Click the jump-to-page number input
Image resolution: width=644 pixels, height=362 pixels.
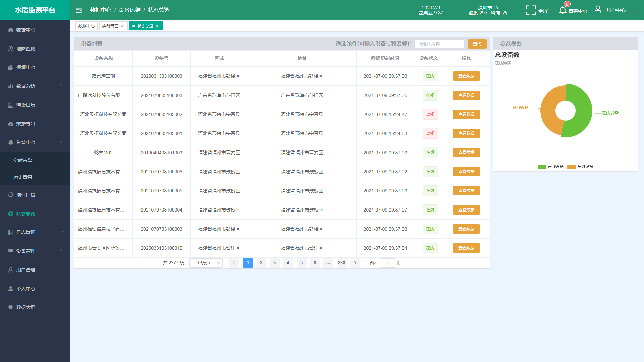click(x=388, y=263)
